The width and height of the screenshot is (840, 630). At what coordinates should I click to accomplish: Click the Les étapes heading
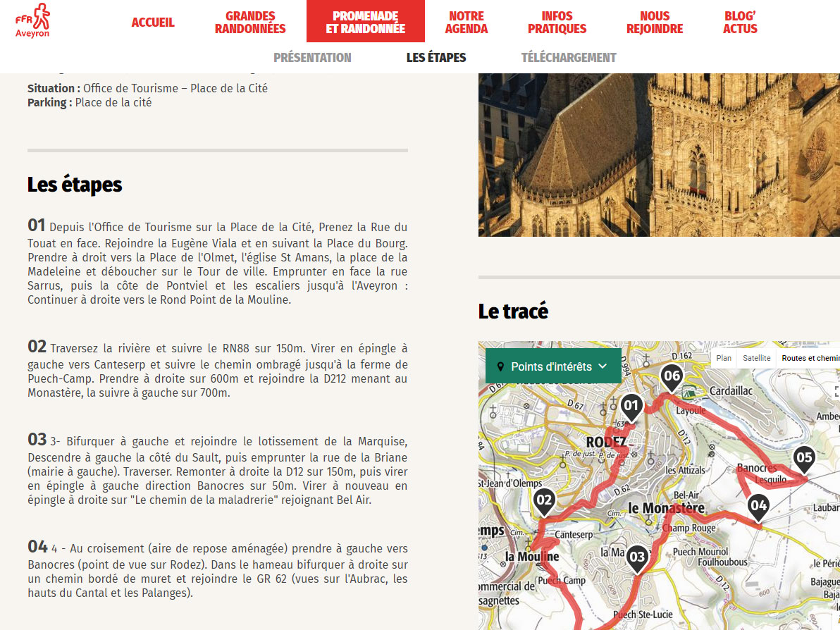click(x=75, y=185)
